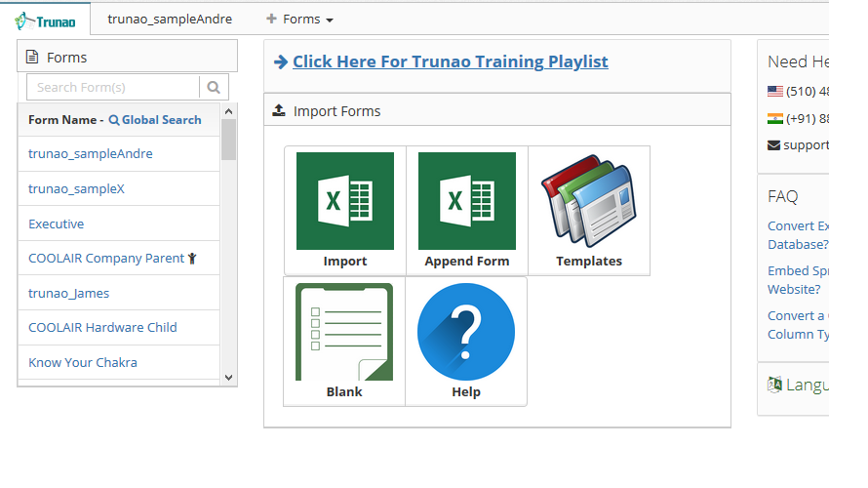
Task: Open the Convert a Column Type FAQ
Action: pos(798,325)
